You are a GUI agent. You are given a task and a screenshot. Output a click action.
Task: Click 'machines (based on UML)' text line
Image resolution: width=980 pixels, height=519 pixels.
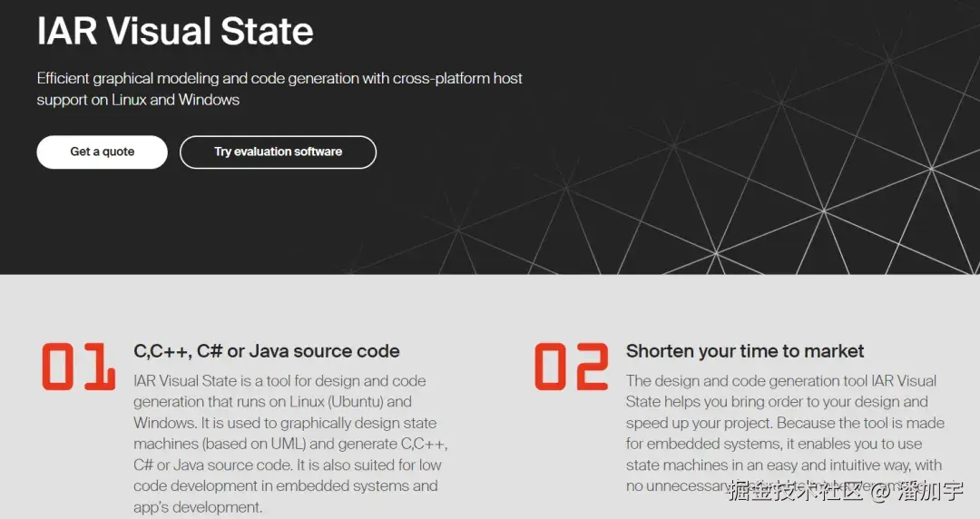[220, 444]
